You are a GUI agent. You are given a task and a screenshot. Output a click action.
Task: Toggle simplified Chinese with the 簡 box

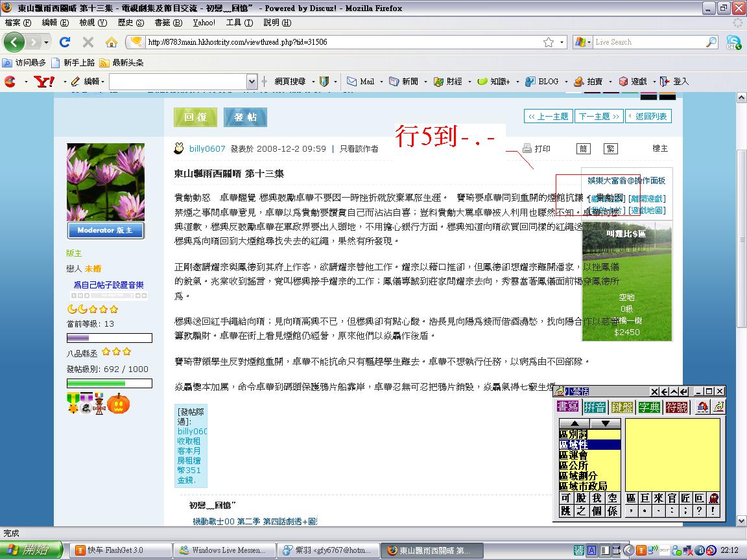tap(584, 148)
